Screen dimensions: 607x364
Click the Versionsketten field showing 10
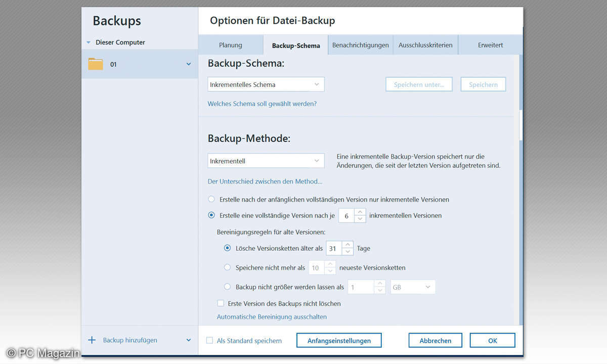tap(316, 267)
